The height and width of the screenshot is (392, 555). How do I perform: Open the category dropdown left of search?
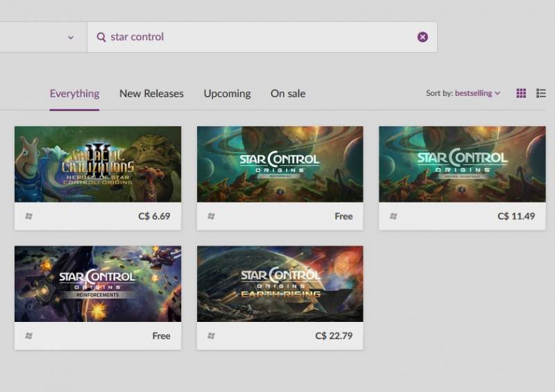[x=71, y=37]
